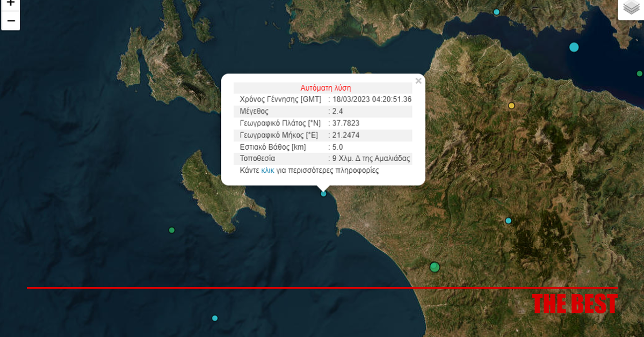
Task: Follow the 'κλικ' link for more information
Action: point(267,171)
